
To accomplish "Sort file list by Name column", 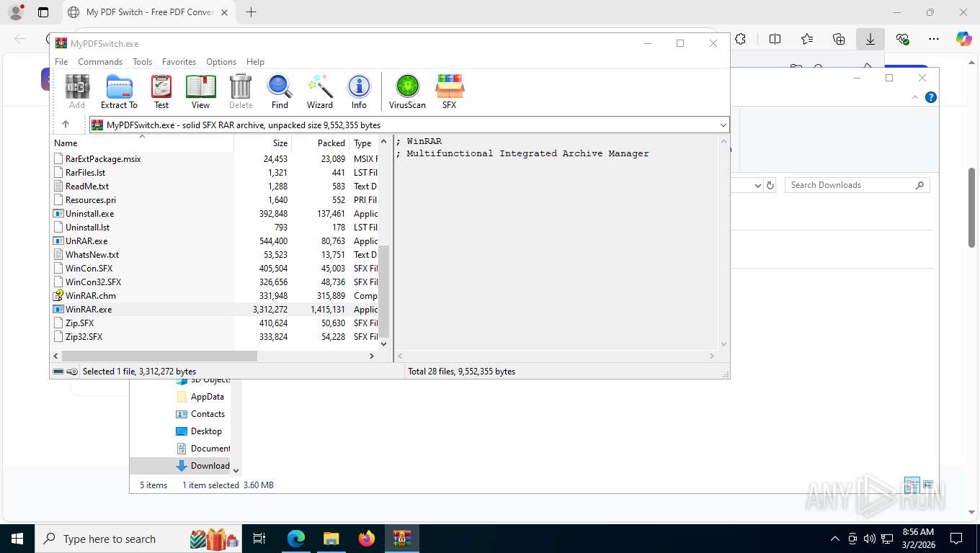I will click(142, 143).
